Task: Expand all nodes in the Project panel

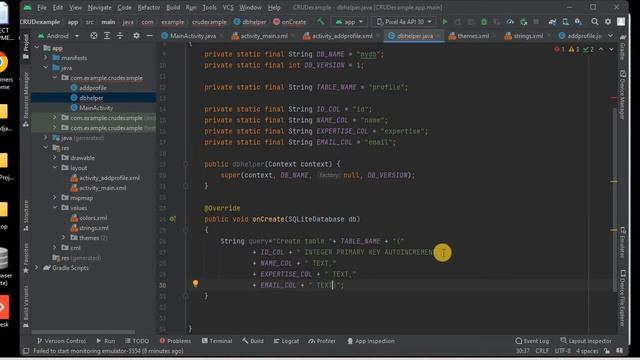Action: click(x=107, y=36)
